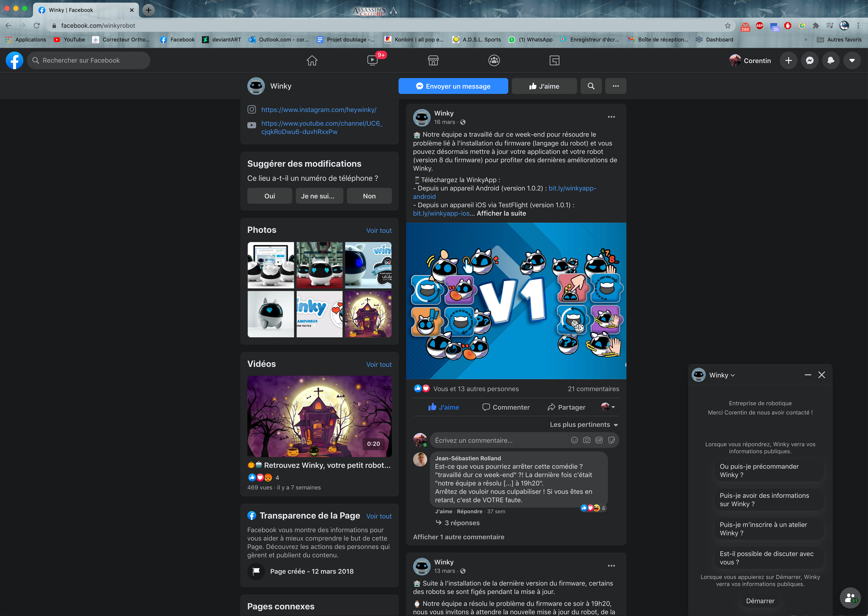Click 'Voir tout' in Vidéos section
Image resolution: width=868 pixels, height=616 pixels.
(x=379, y=364)
